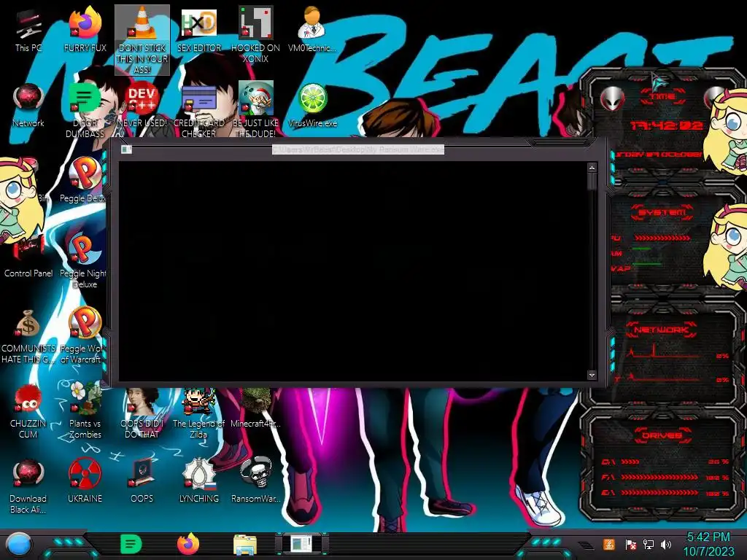Click the console window's scroll up arrow
747x560 pixels.
pos(592,168)
